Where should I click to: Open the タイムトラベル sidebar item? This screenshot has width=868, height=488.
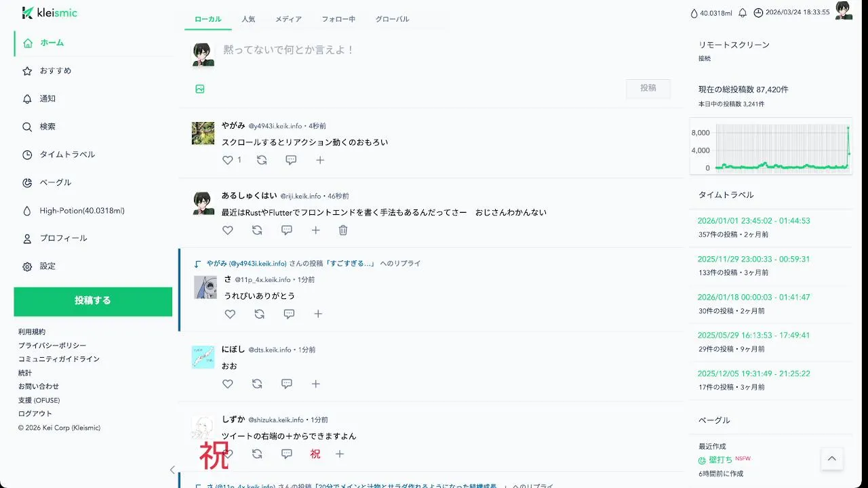(x=67, y=155)
